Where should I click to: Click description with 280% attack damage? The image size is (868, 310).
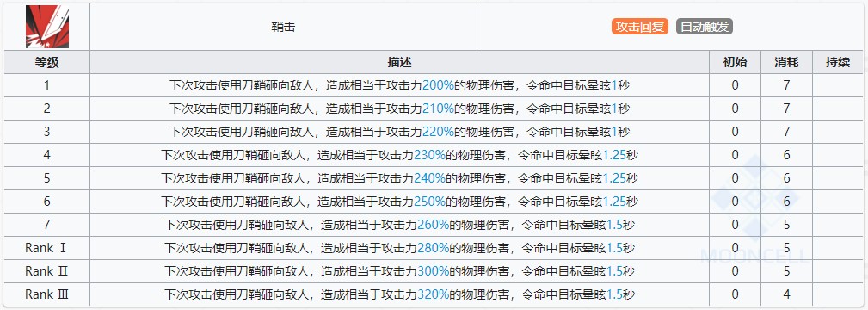pyautogui.click(x=400, y=248)
